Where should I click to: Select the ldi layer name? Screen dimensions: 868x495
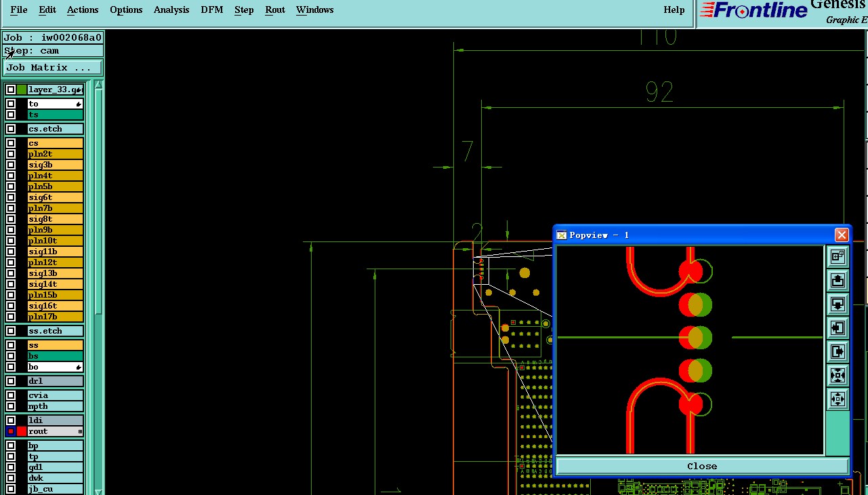coord(56,420)
